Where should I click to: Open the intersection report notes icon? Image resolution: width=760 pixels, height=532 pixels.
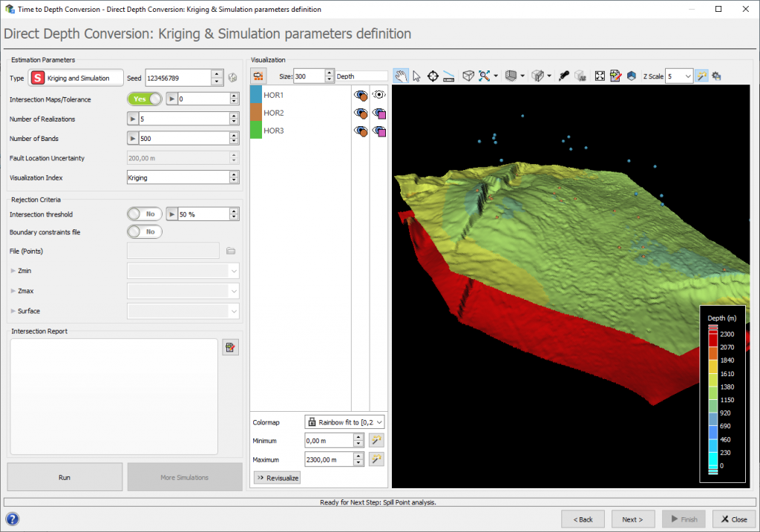[230, 347]
